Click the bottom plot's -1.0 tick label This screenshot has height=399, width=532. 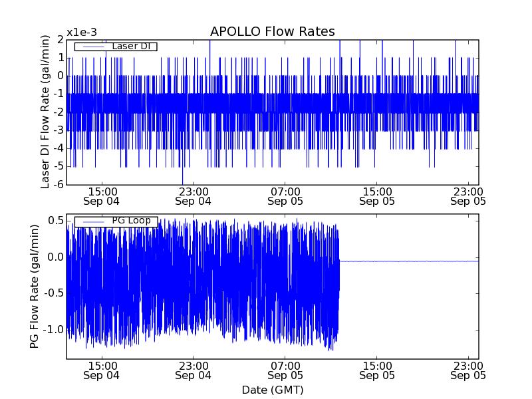[x=54, y=329]
